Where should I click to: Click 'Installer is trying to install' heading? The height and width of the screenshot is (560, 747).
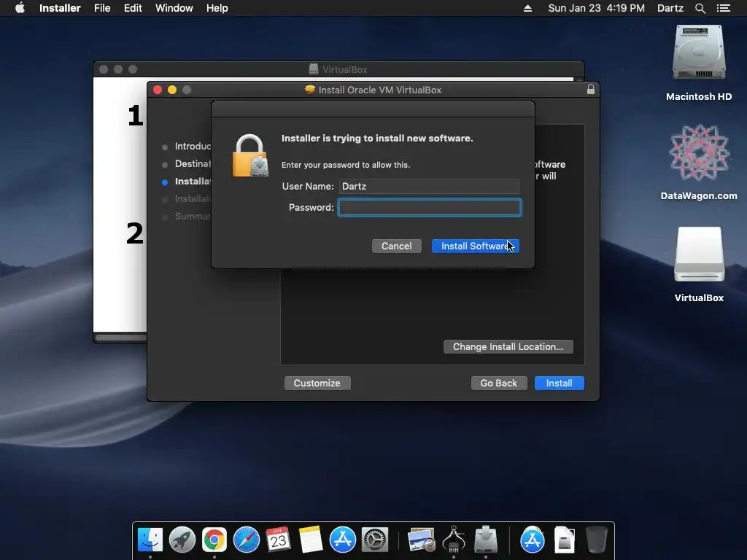[377, 138]
